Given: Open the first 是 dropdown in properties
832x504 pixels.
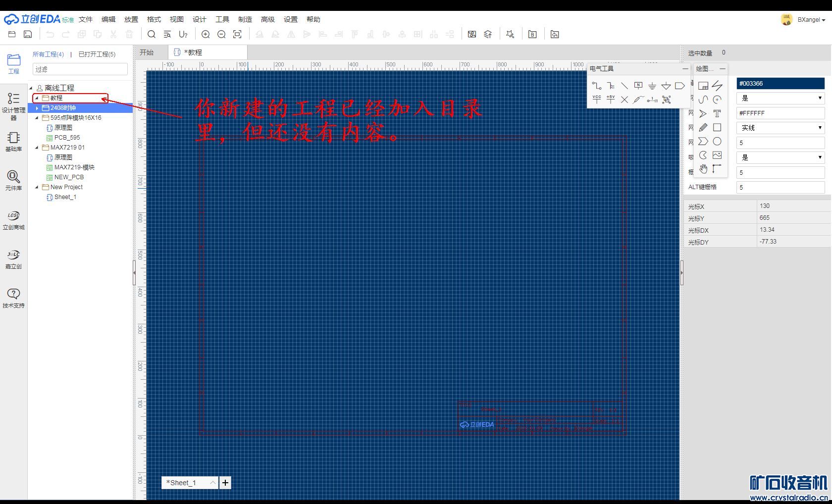Looking at the screenshot, I should pos(780,98).
